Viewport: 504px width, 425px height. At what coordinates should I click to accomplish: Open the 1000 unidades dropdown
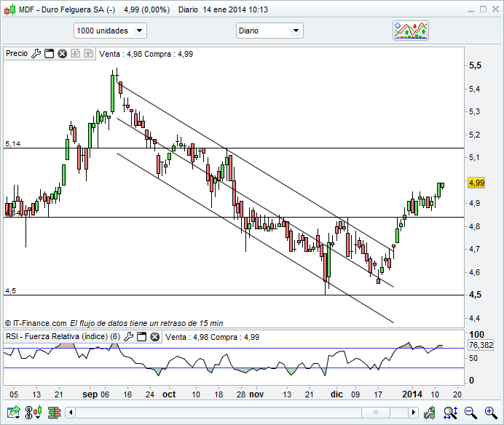110,31
